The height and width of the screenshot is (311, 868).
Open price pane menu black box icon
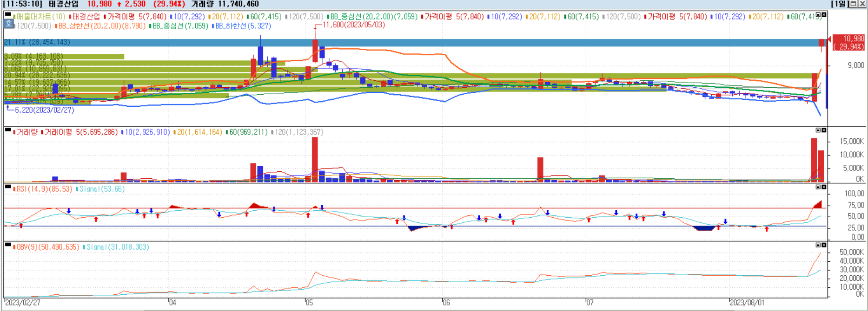click(8, 15)
